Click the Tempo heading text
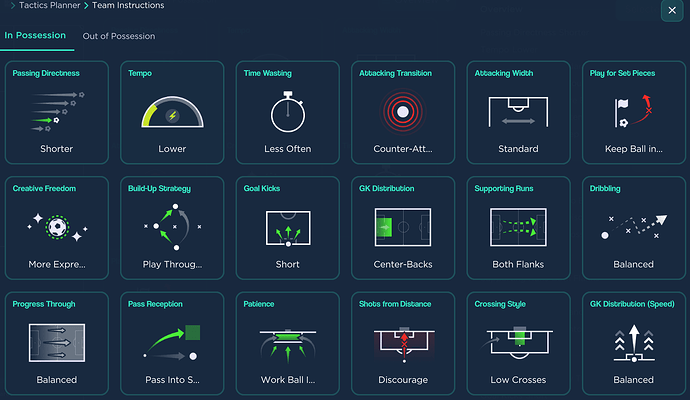 140,73
